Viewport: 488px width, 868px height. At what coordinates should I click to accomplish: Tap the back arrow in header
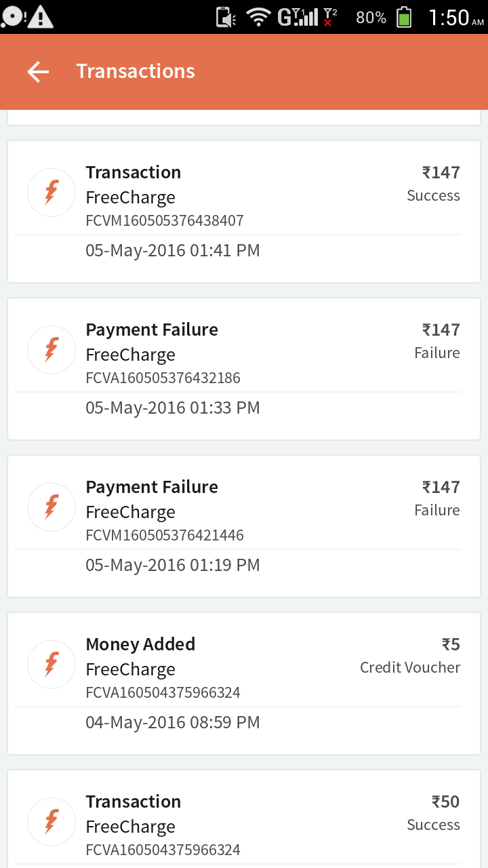click(x=38, y=72)
